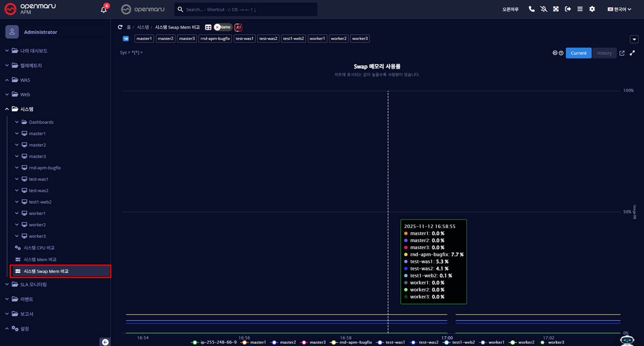Viewport: 644px width, 346px height.
Task: Click the dashboard layout grid icon
Action: click(208, 27)
